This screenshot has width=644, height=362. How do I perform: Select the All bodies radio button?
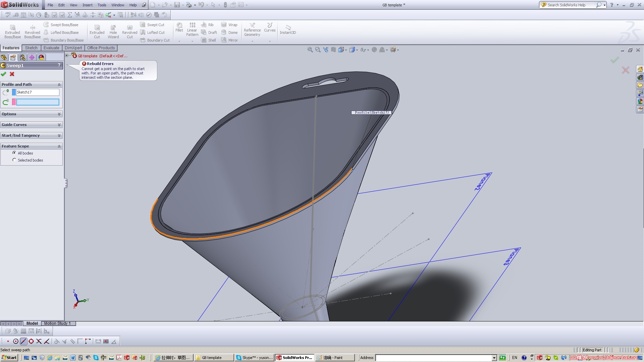point(14,153)
